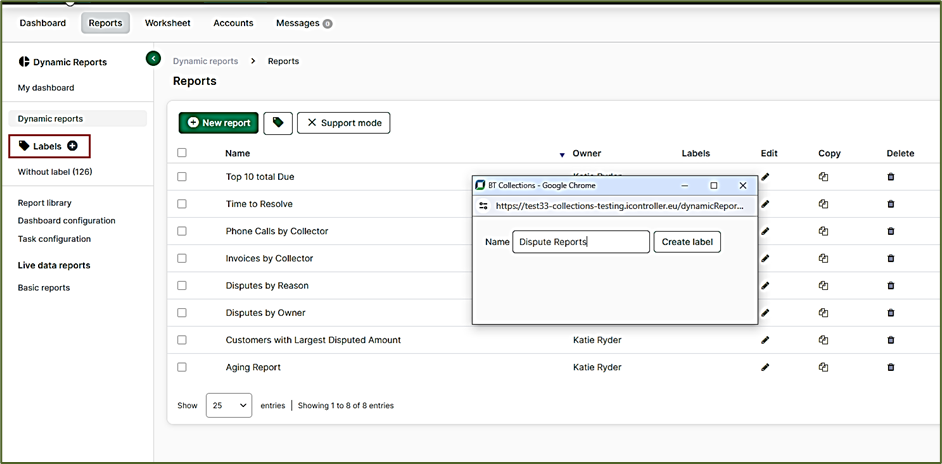Check the Invoices by Collector row

pos(182,258)
